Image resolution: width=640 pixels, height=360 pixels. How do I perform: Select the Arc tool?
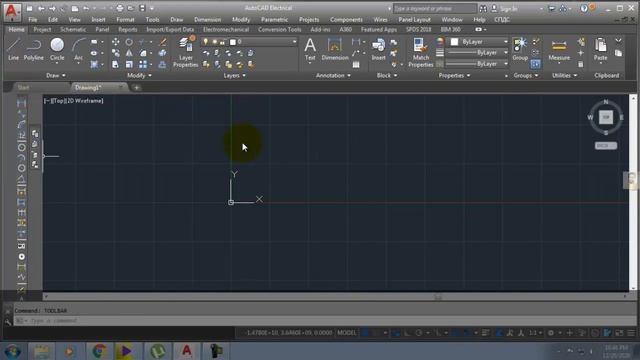point(78,49)
